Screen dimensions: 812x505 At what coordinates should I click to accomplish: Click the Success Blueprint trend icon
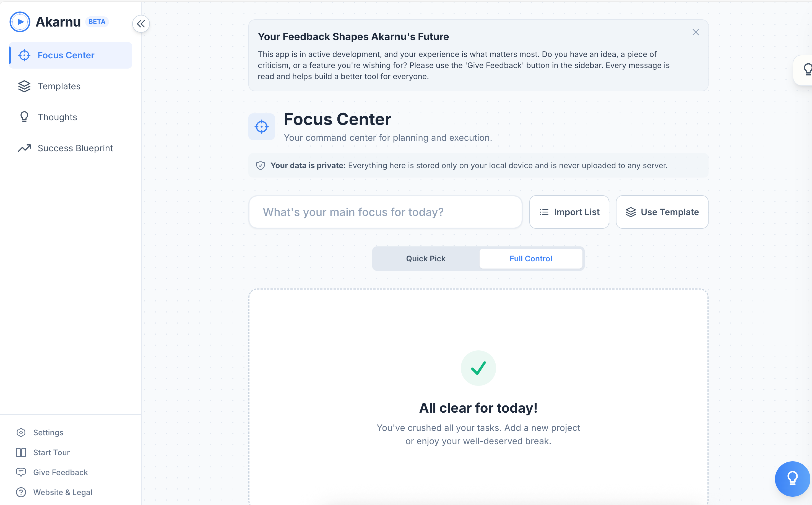point(24,148)
